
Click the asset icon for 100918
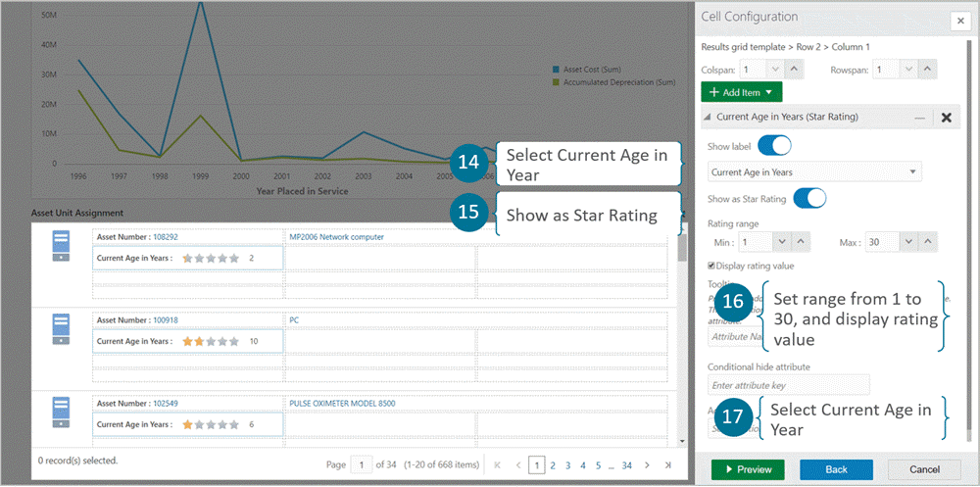pyautogui.click(x=61, y=329)
